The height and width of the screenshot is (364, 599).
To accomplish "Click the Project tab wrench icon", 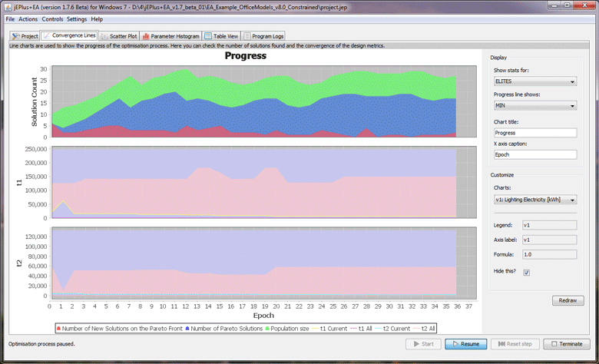I will point(15,36).
